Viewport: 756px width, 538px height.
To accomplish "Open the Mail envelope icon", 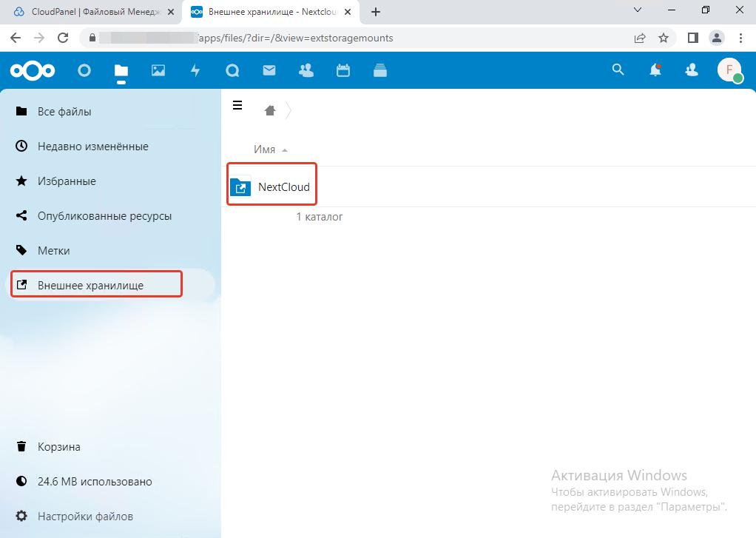I will click(269, 70).
